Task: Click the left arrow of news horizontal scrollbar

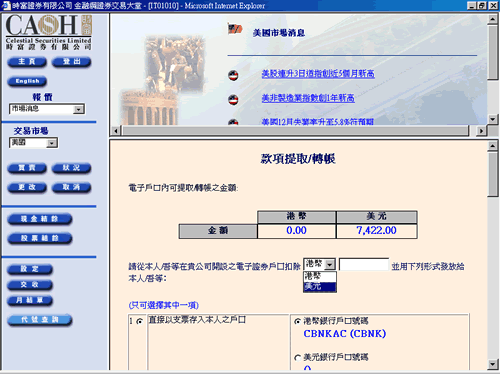Action: coord(115,131)
